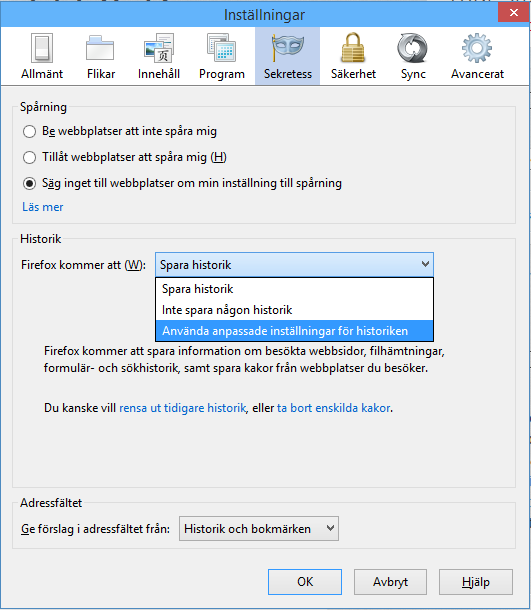Close the Inställningar dialog window
This screenshot has height=610, width=531.
513,12
